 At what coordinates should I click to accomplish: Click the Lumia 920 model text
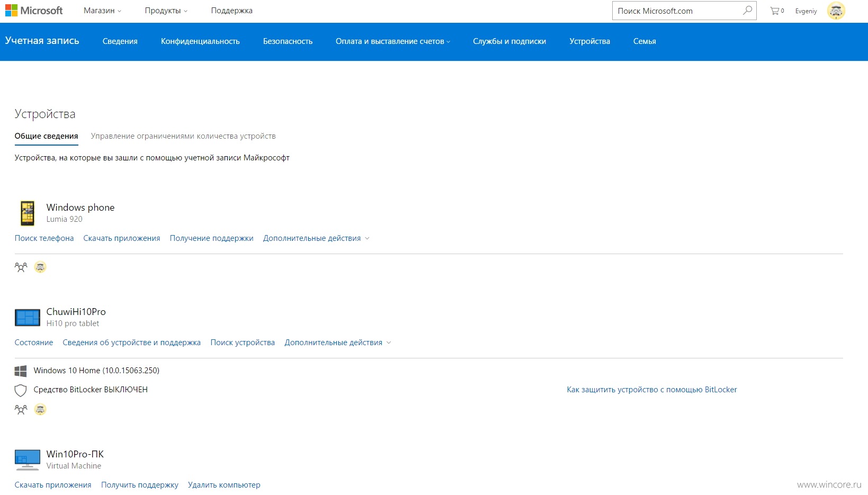pyautogui.click(x=65, y=219)
